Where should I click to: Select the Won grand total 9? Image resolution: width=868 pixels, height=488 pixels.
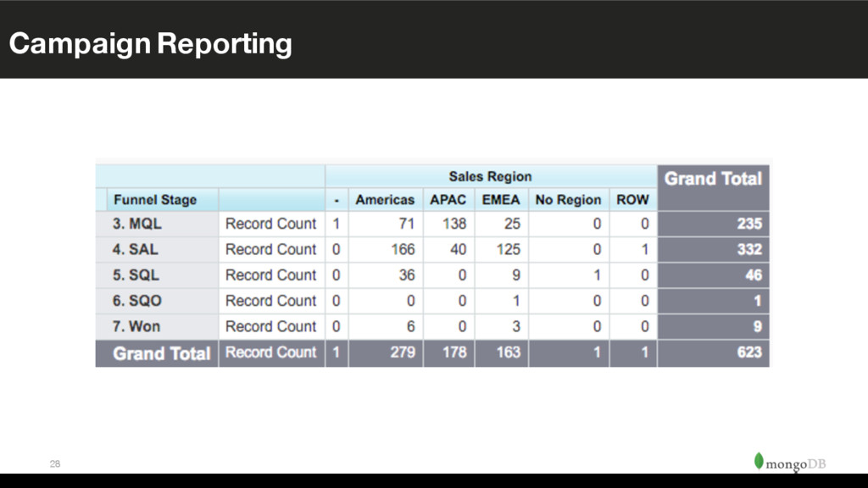(x=758, y=326)
